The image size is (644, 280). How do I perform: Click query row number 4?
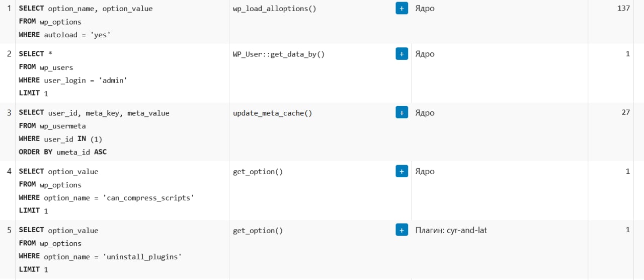pos(9,171)
